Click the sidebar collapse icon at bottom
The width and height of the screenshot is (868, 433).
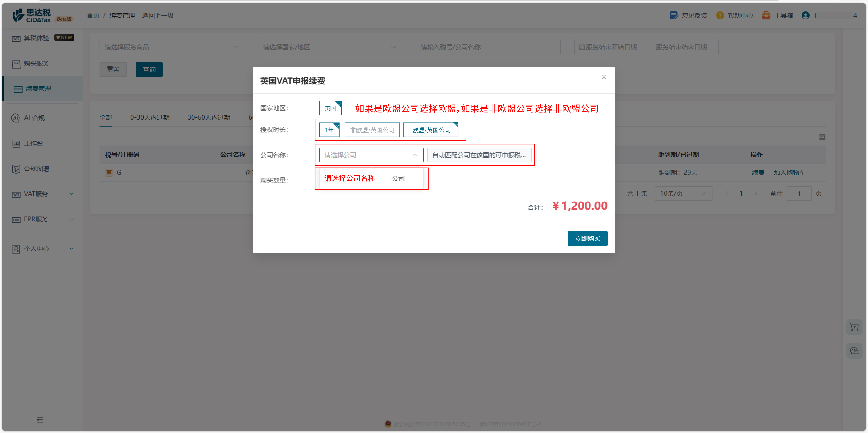click(x=40, y=420)
